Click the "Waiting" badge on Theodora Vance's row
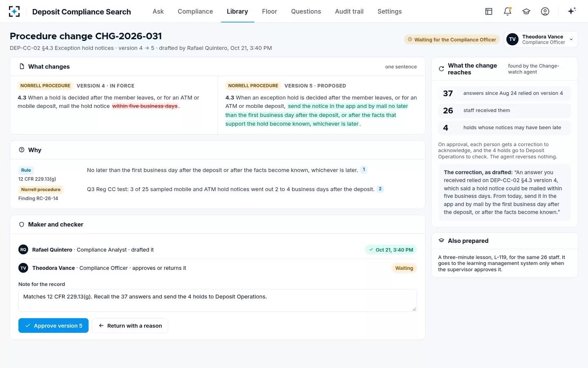The height and width of the screenshot is (368, 588). [404, 268]
